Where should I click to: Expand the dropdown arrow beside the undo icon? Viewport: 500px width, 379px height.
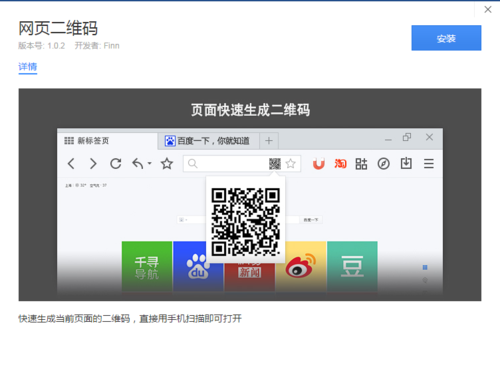[x=150, y=163]
